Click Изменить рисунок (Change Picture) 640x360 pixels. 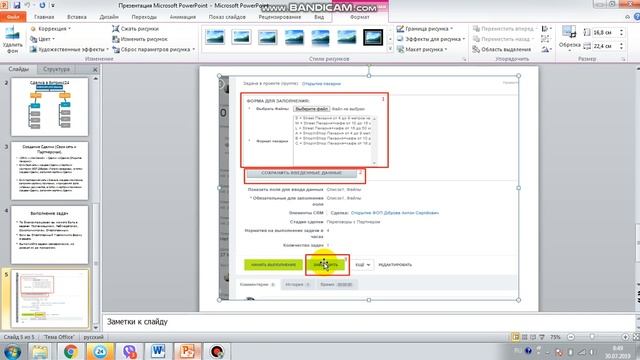point(140,39)
